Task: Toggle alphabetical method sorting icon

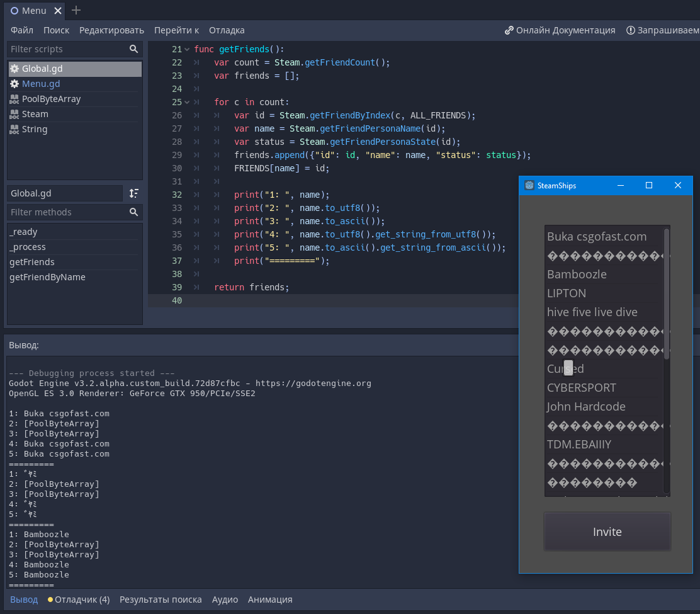Action: click(133, 193)
